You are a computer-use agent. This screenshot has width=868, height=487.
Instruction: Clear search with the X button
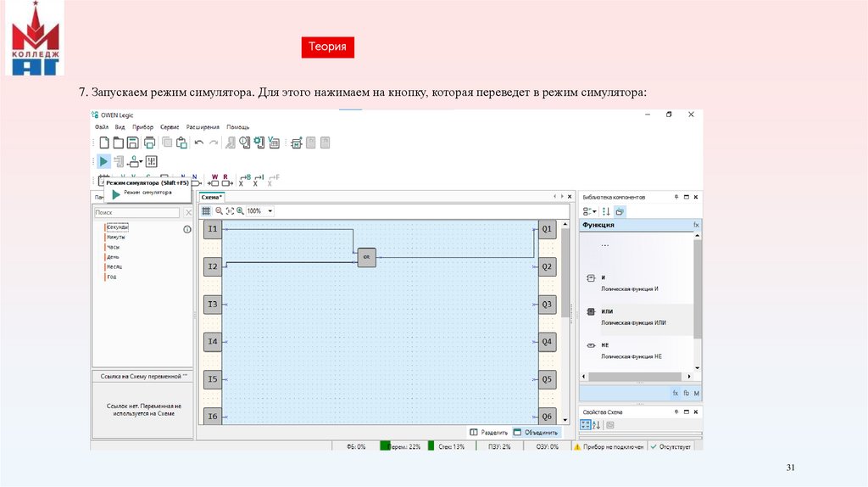[188, 212]
